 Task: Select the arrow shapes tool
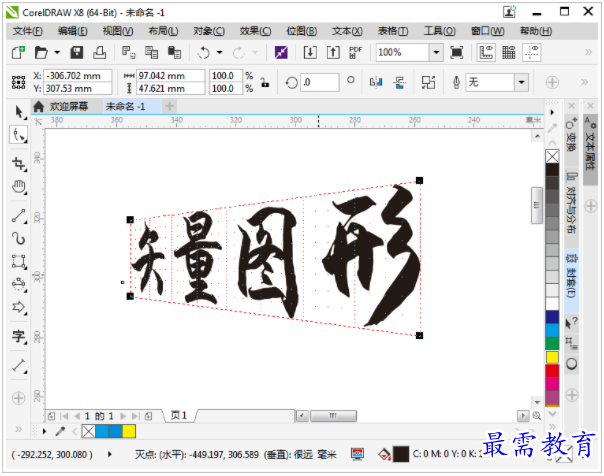[18, 307]
